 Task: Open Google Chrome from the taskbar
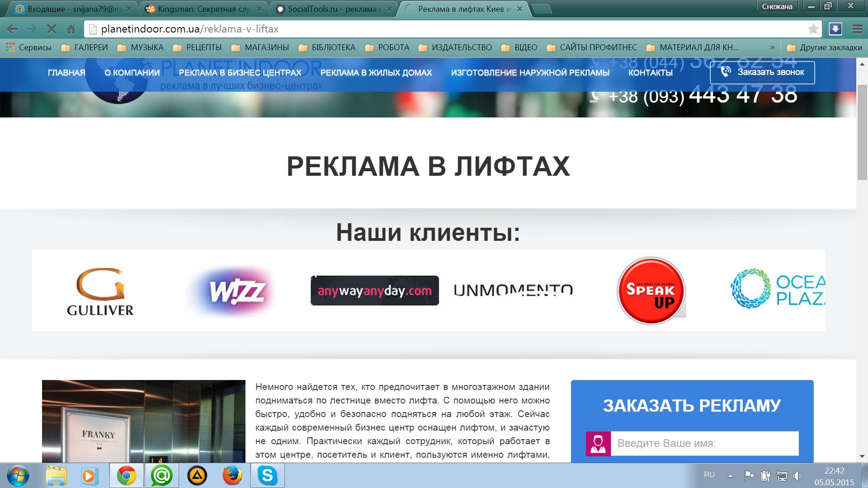click(x=127, y=476)
